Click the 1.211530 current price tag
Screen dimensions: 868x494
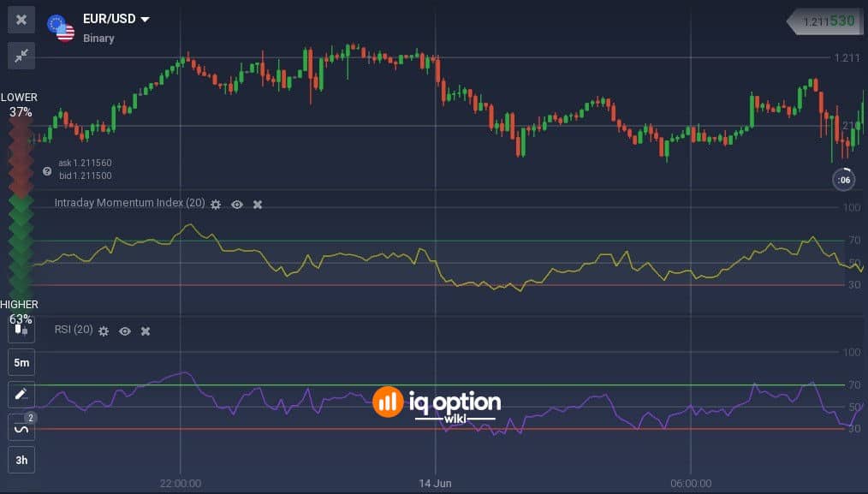tap(825, 21)
